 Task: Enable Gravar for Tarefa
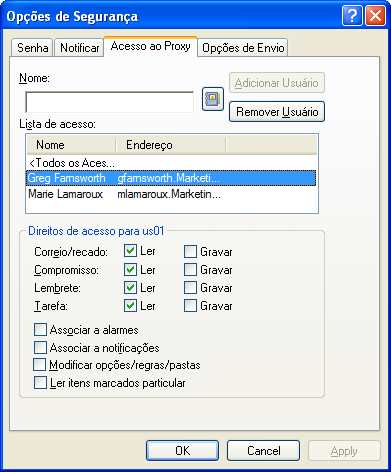pyautogui.click(x=190, y=305)
